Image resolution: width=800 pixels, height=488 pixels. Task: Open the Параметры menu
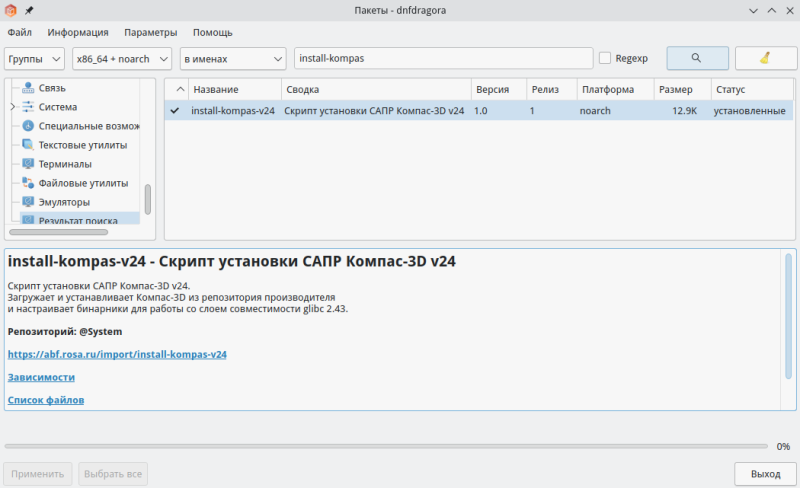tap(151, 32)
